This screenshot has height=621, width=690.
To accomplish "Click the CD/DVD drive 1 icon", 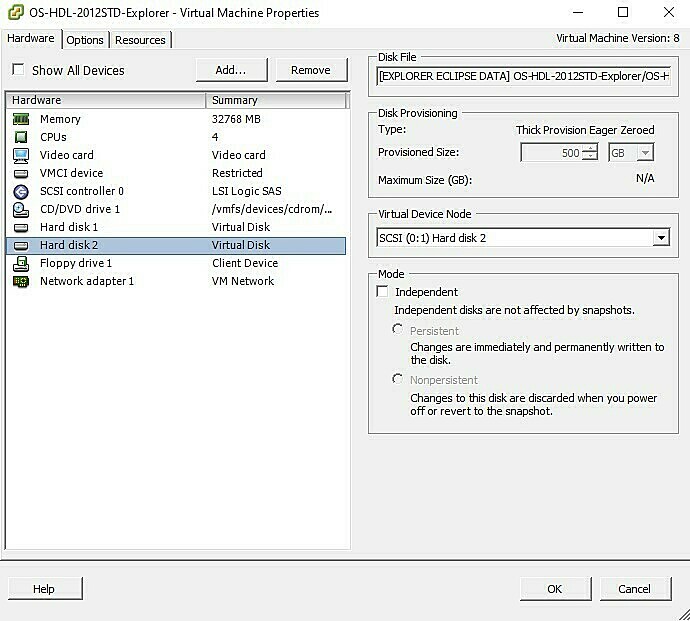I will click(x=21, y=209).
